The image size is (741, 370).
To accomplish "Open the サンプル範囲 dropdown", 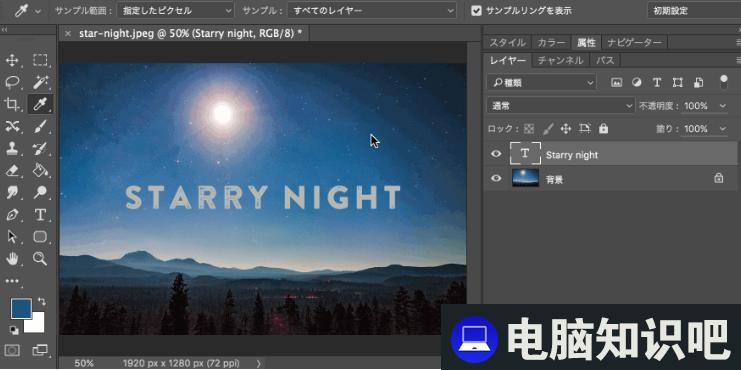I will pos(175,10).
